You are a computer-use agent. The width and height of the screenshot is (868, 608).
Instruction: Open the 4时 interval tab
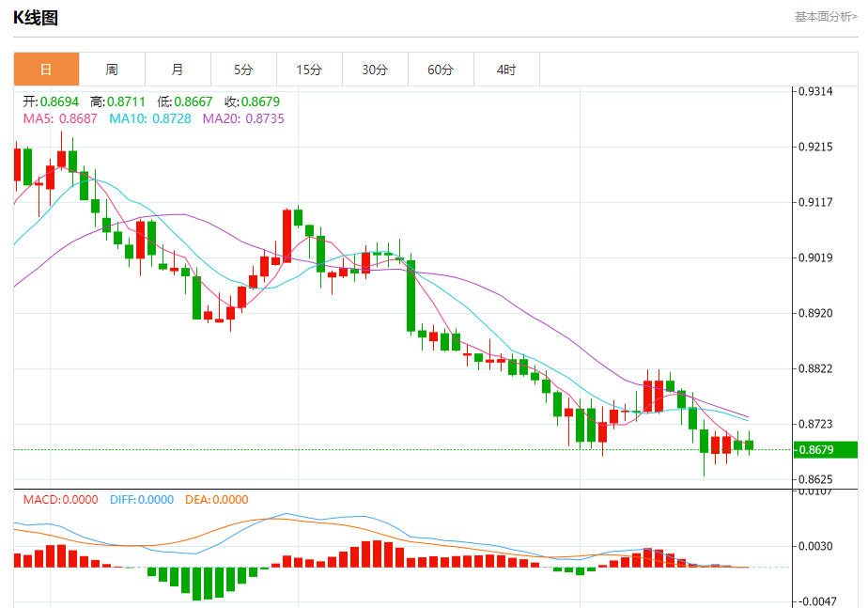pyautogui.click(x=506, y=70)
